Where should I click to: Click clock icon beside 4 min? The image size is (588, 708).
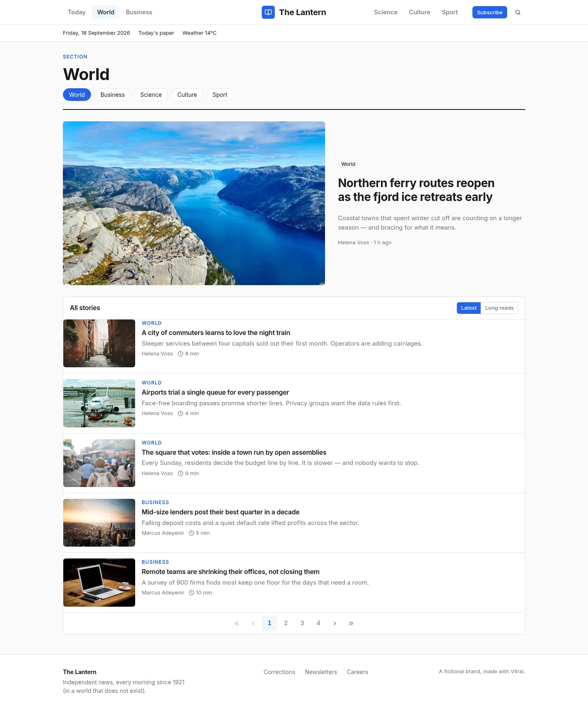pyautogui.click(x=180, y=413)
